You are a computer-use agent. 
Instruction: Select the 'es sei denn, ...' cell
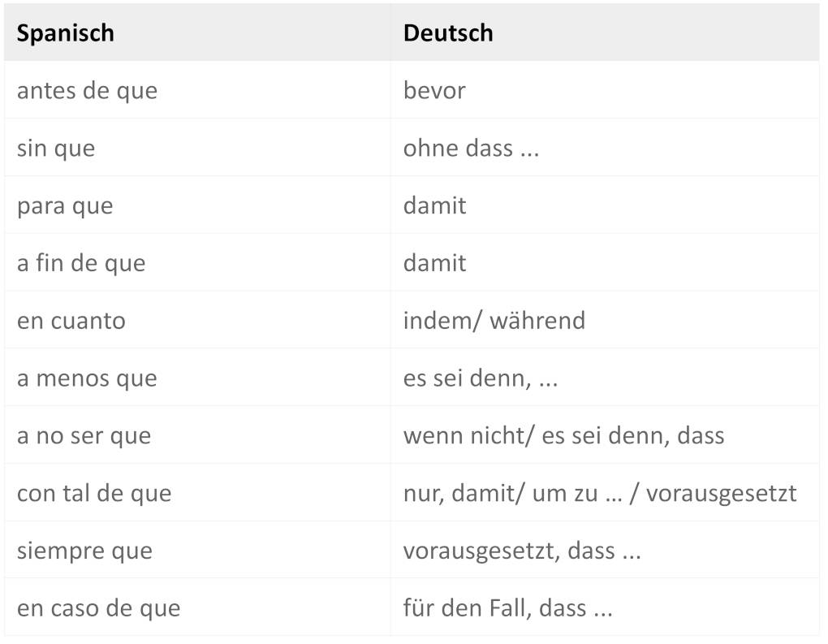pos(481,378)
